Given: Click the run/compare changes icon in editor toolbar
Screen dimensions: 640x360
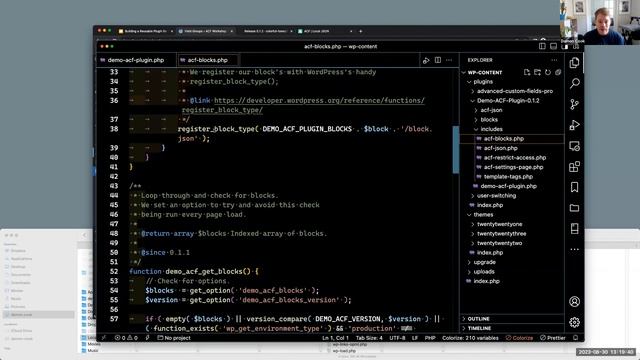Looking at the screenshot, I should pyautogui.click(x=426, y=60).
